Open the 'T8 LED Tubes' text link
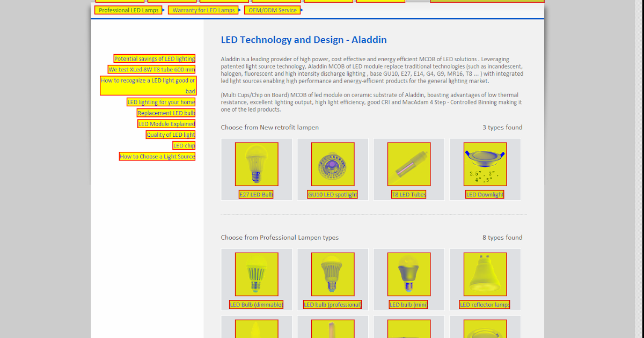 point(409,195)
